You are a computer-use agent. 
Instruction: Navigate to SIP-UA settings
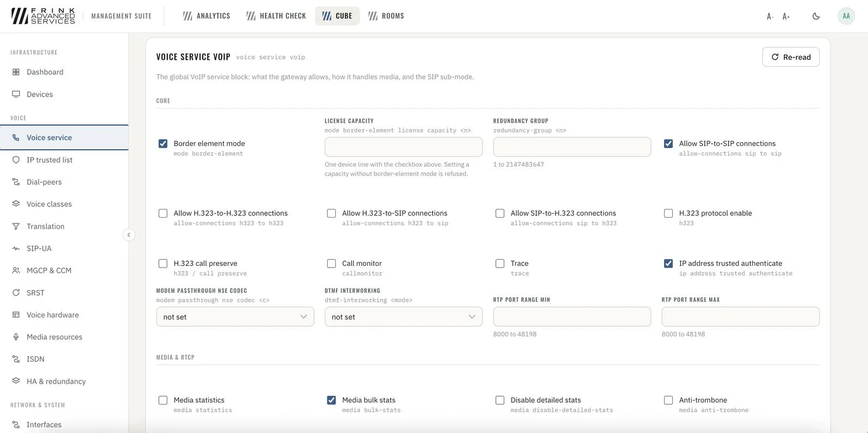click(x=64, y=249)
